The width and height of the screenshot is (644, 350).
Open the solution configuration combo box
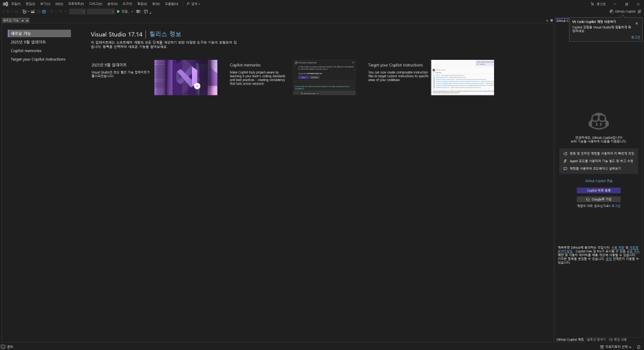click(x=77, y=12)
